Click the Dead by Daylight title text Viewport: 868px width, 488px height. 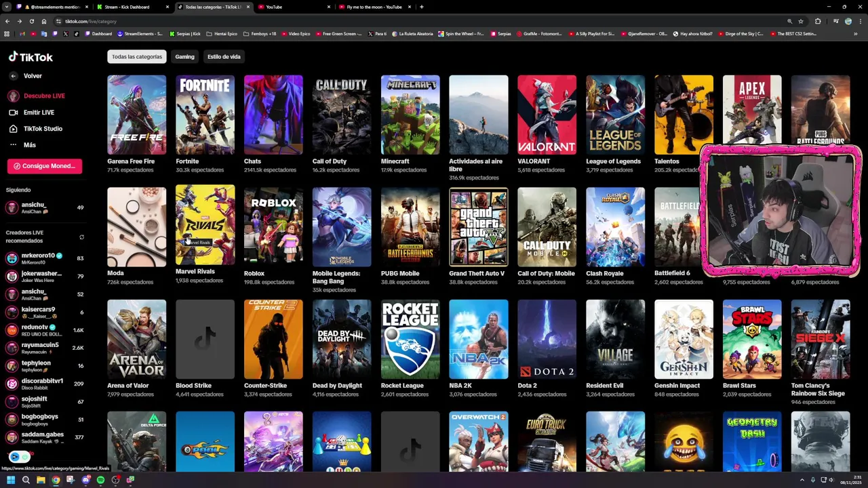(x=337, y=386)
